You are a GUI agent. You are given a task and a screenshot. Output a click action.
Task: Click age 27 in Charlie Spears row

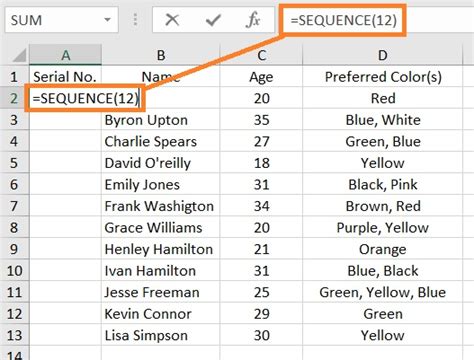(x=261, y=141)
